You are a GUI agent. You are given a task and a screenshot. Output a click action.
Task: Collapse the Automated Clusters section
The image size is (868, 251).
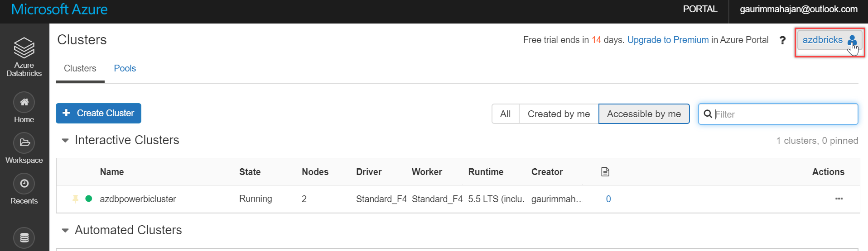tap(65, 231)
